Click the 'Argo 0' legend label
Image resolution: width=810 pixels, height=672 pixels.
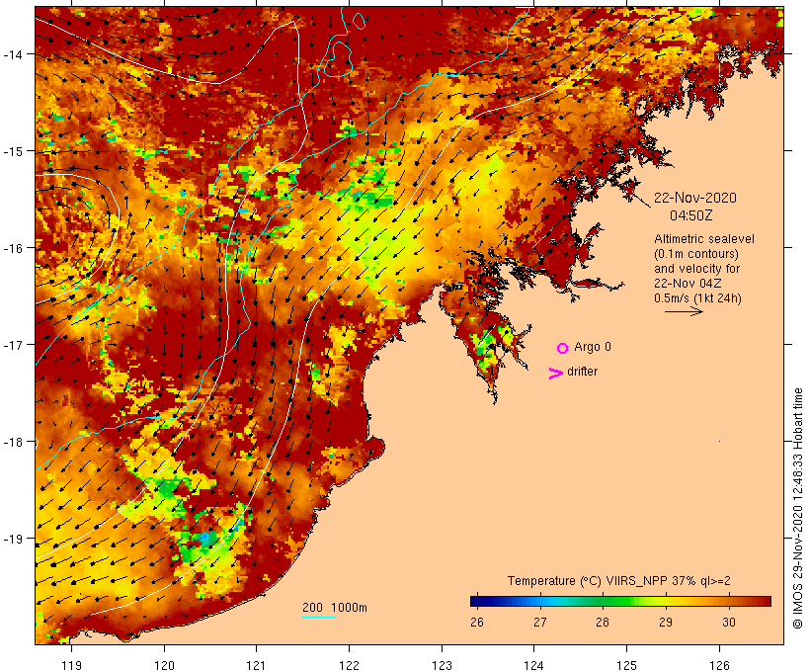click(593, 347)
